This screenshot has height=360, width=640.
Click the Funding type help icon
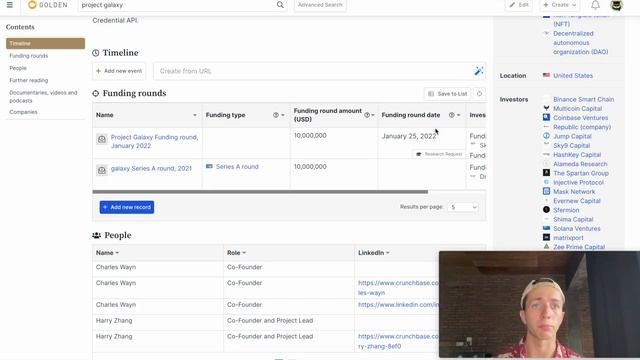(x=276, y=115)
